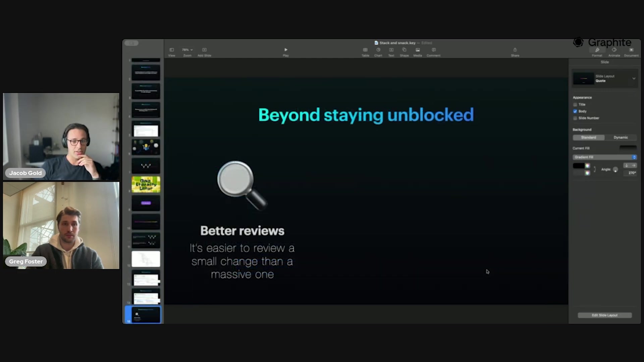Click Greg Foster's video tile
The width and height of the screenshot is (644, 362).
click(61, 226)
